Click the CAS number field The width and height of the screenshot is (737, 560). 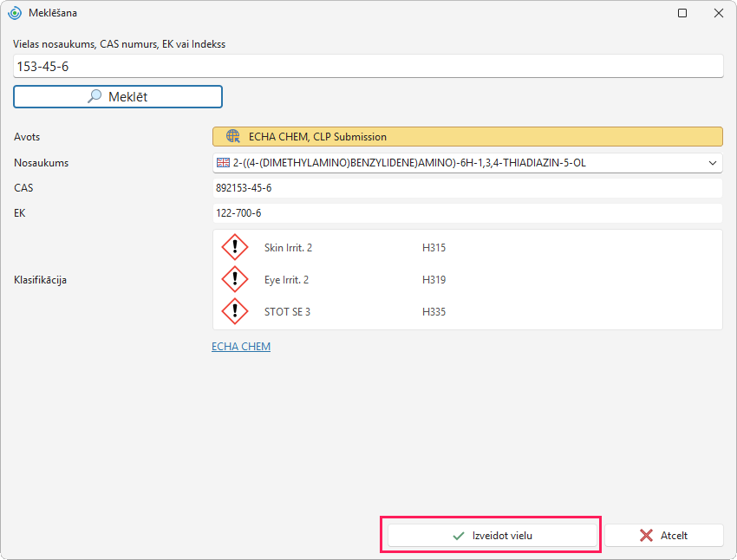click(467, 188)
